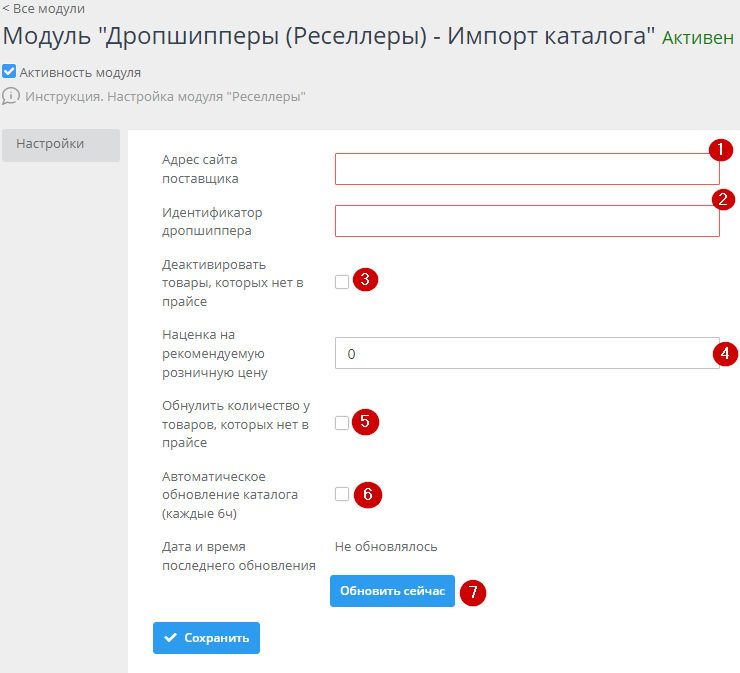Click the red number 5 marker
The image size is (740, 673).
pyautogui.click(x=366, y=422)
